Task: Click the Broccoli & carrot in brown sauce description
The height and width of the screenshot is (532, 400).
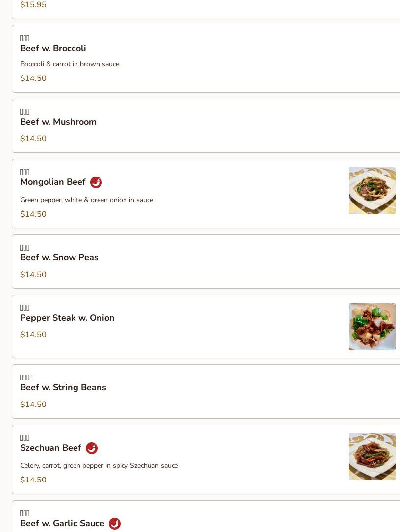Action: coord(70,64)
